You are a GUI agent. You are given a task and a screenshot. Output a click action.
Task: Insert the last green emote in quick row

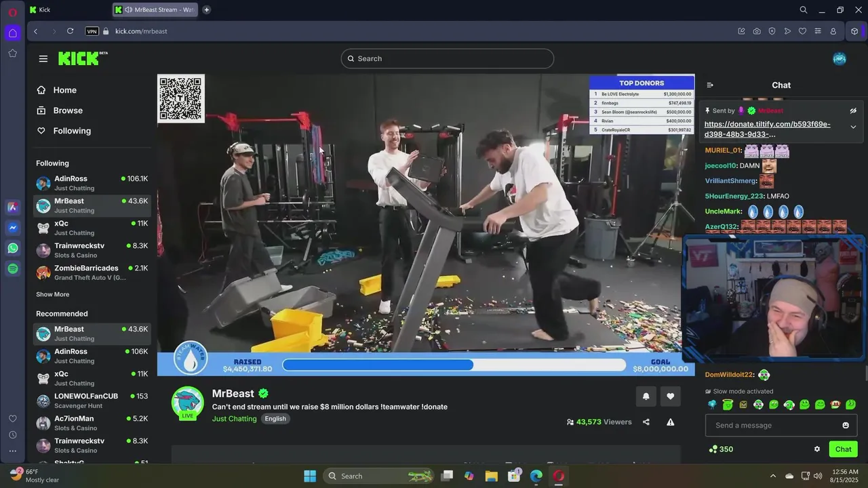(850, 405)
